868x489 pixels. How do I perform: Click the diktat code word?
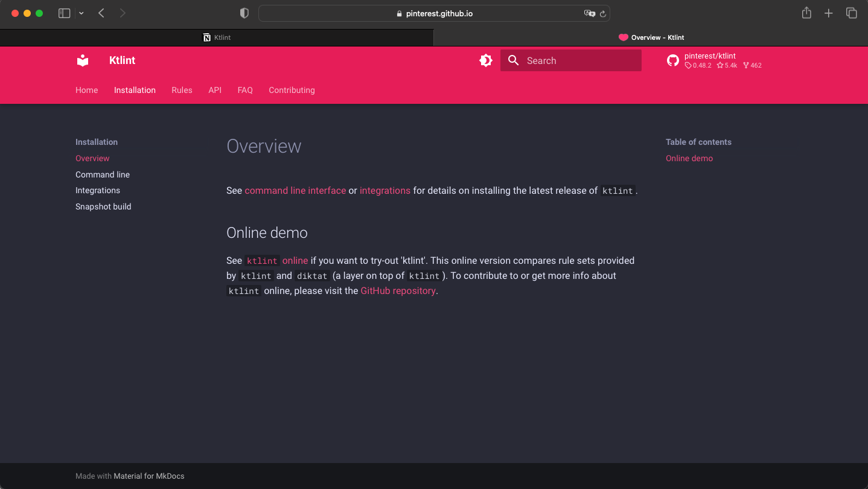pos(312,276)
